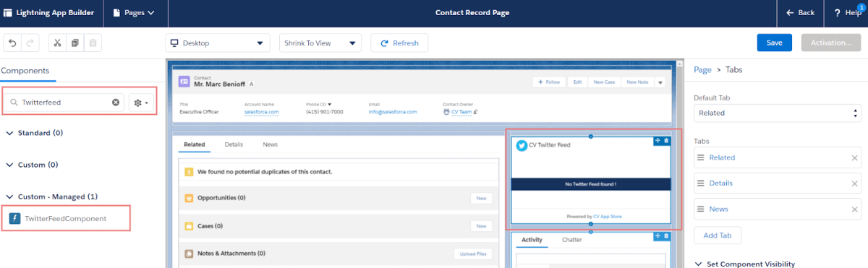Save the Contact Record Page

point(774,43)
